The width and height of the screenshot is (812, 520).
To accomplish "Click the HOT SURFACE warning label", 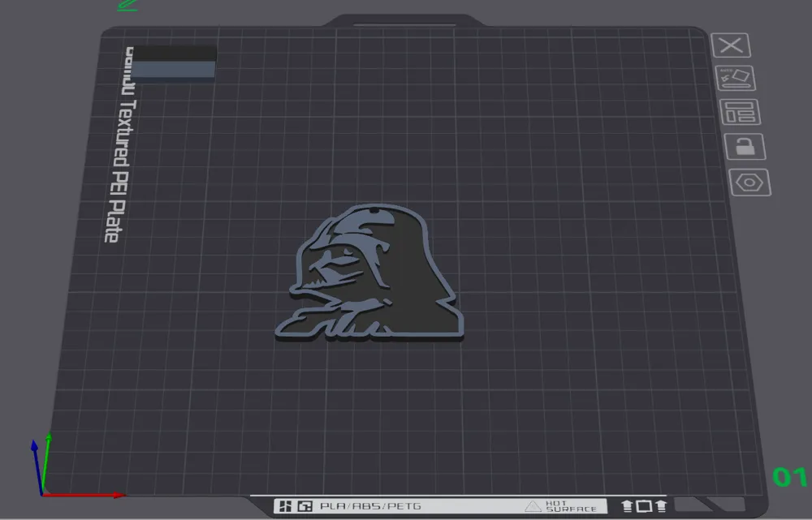I will coord(561,506).
